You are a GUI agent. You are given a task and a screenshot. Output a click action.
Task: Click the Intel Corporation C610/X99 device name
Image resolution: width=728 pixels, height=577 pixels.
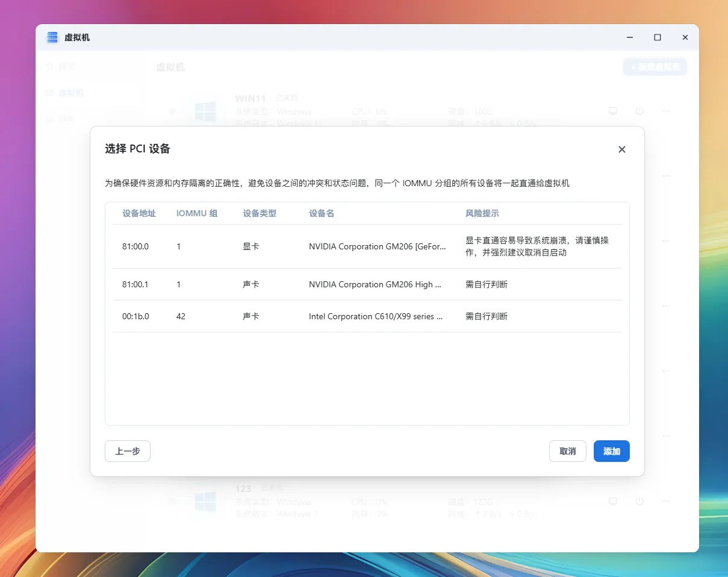(376, 316)
